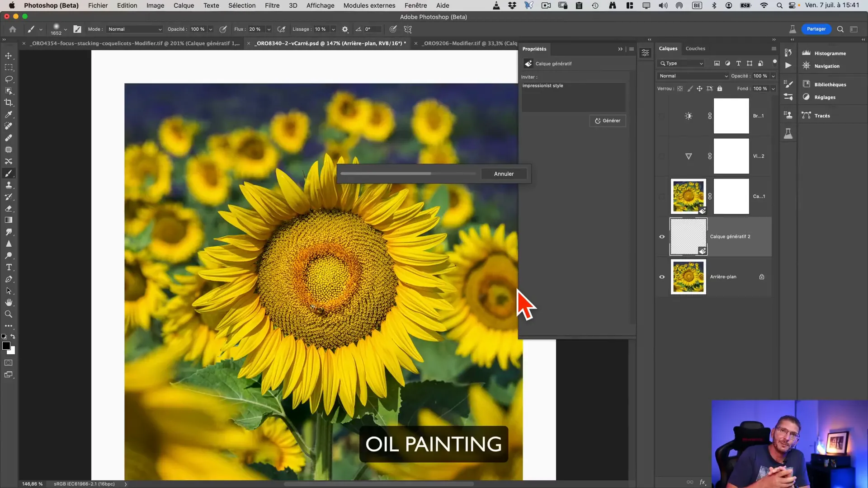Select the Eyedropper tool
The width and height of the screenshot is (868, 488).
tap(9, 114)
